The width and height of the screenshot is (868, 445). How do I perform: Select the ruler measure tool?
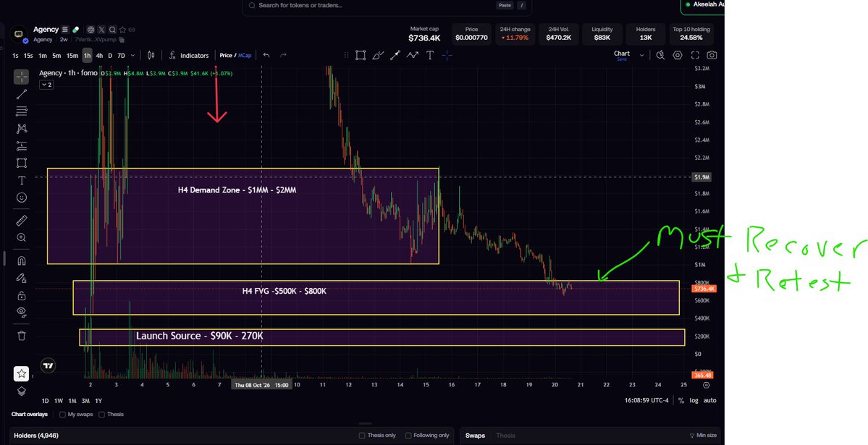tap(22, 221)
